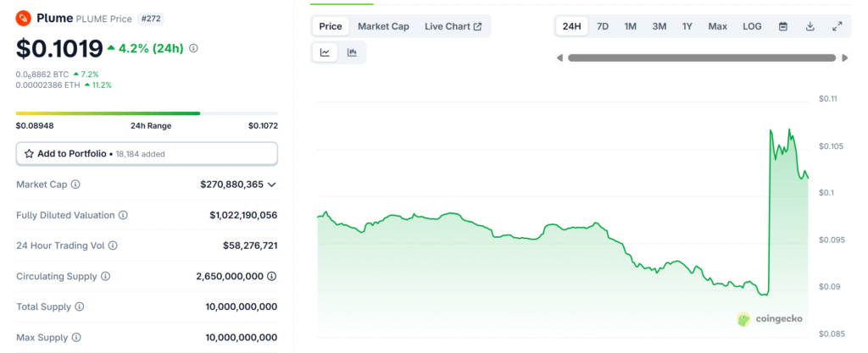Download chart data icon
The height and width of the screenshot is (353, 868).
click(x=810, y=26)
